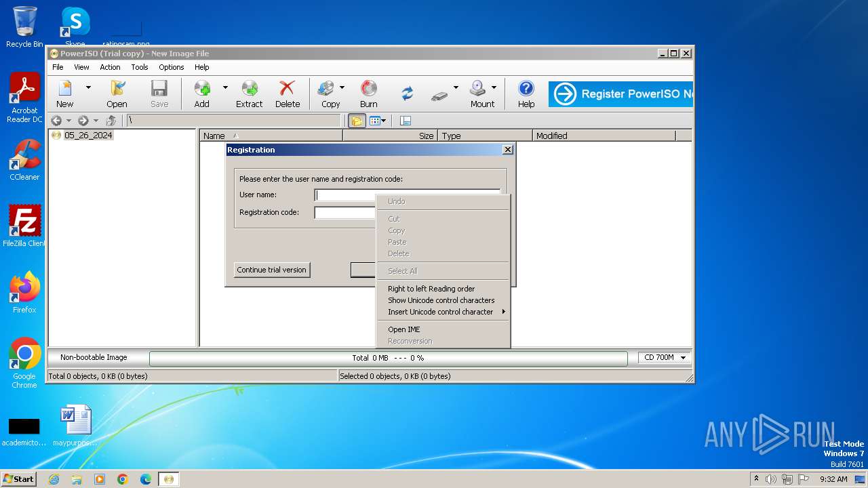Click the Register PowerISO Now banner
This screenshot has height=488, width=868.
620,94
